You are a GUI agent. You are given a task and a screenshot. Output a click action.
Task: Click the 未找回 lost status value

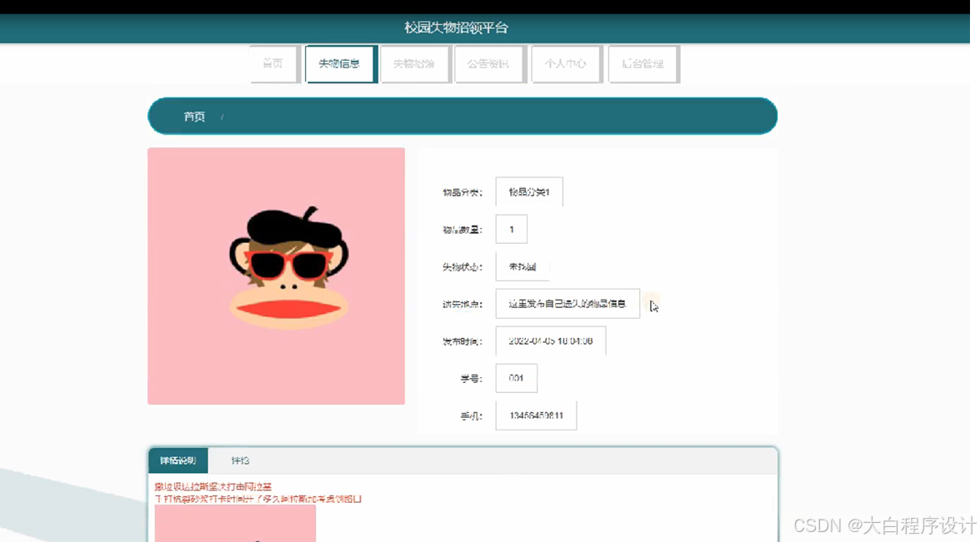pos(522,266)
